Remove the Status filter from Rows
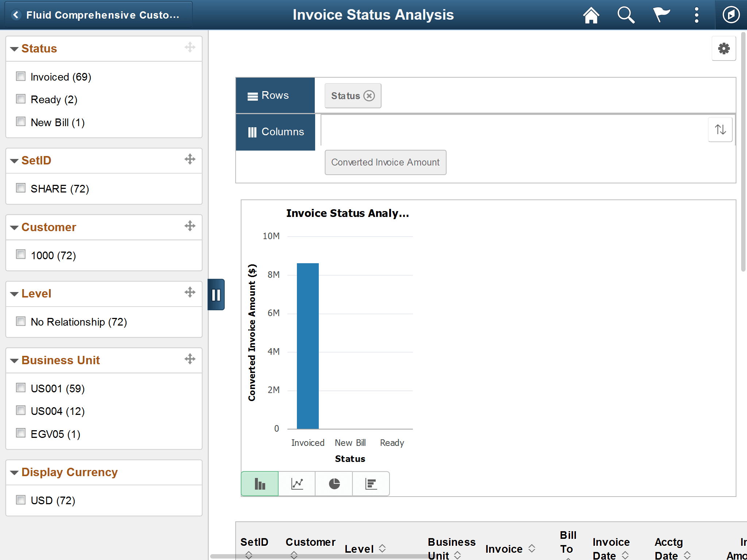 click(369, 96)
